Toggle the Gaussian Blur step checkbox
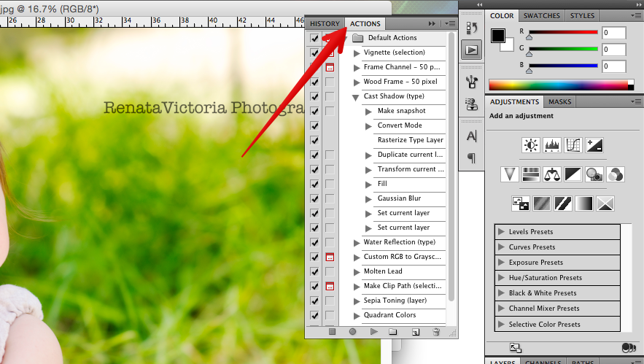The image size is (644, 364). [x=314, y=199]
